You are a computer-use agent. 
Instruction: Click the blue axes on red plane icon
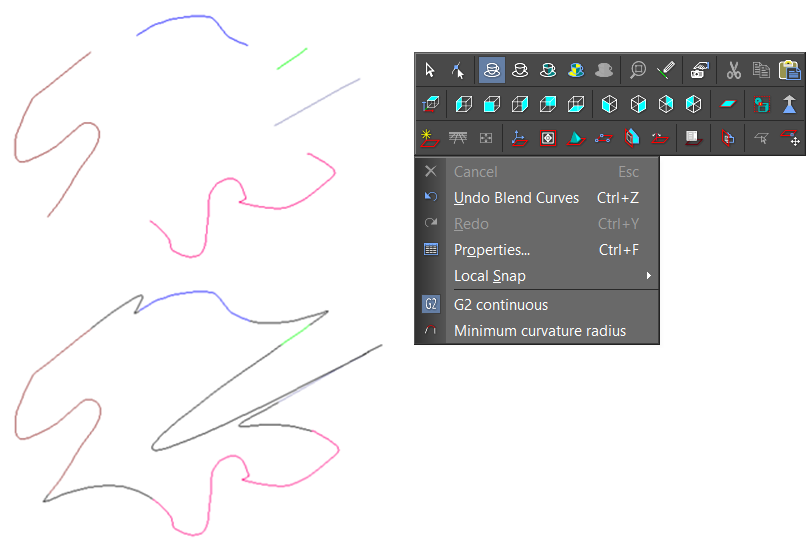[x=519, y=138]
